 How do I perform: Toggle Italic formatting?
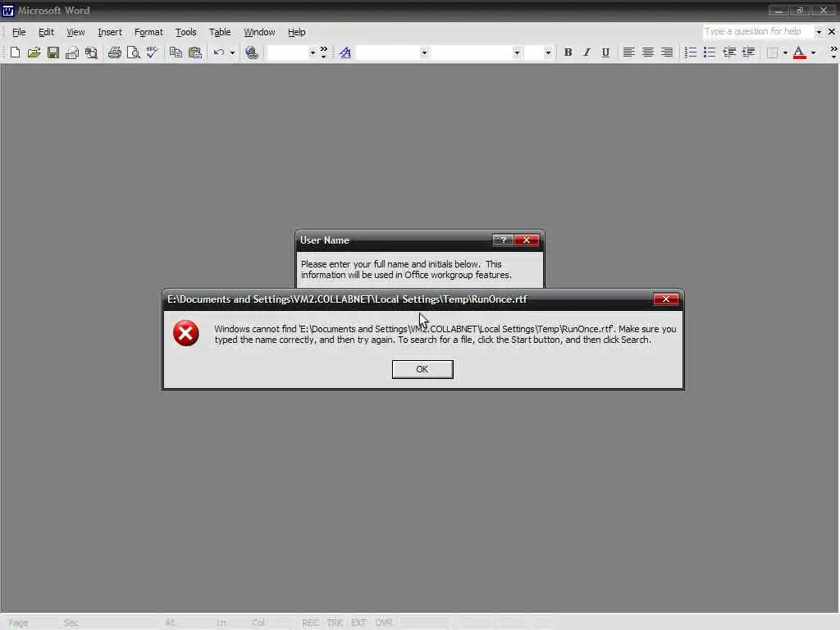coord(587,52)
